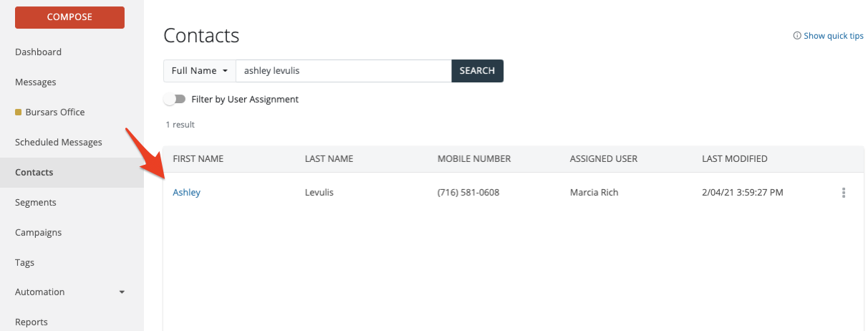This screenshot has height=331, width=868.
Task: Open the Full Name search field dropdown
Action: click(x=200, y=71)
